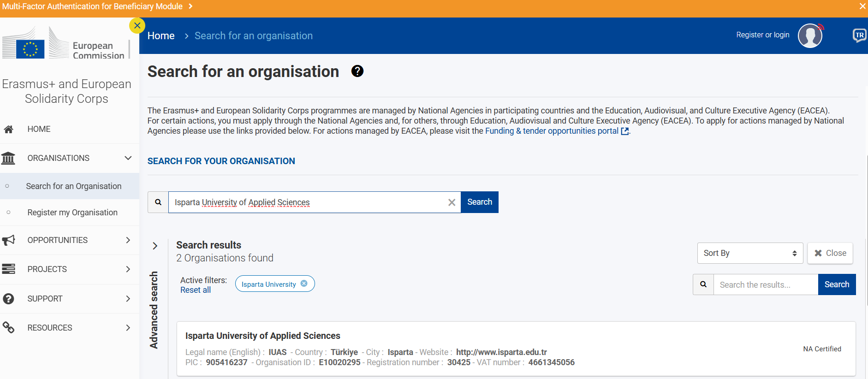
Task: Open Funding & tender opportunities portal link
Action: point(552,131)
